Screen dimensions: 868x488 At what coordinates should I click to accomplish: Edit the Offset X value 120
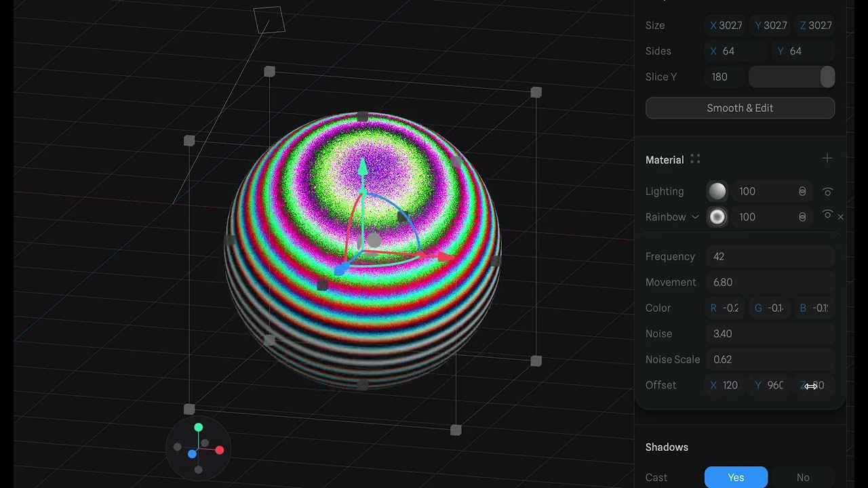tap(726, 385)
